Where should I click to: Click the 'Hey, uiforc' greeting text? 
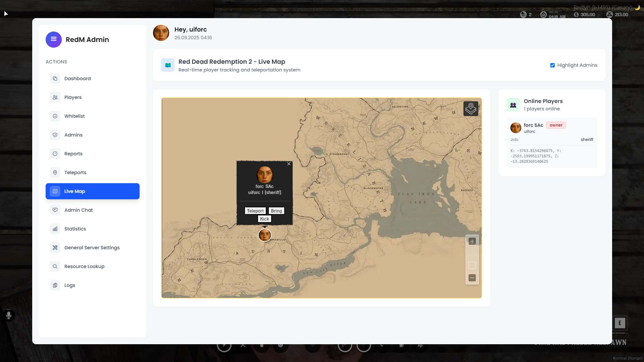[191, 30]
